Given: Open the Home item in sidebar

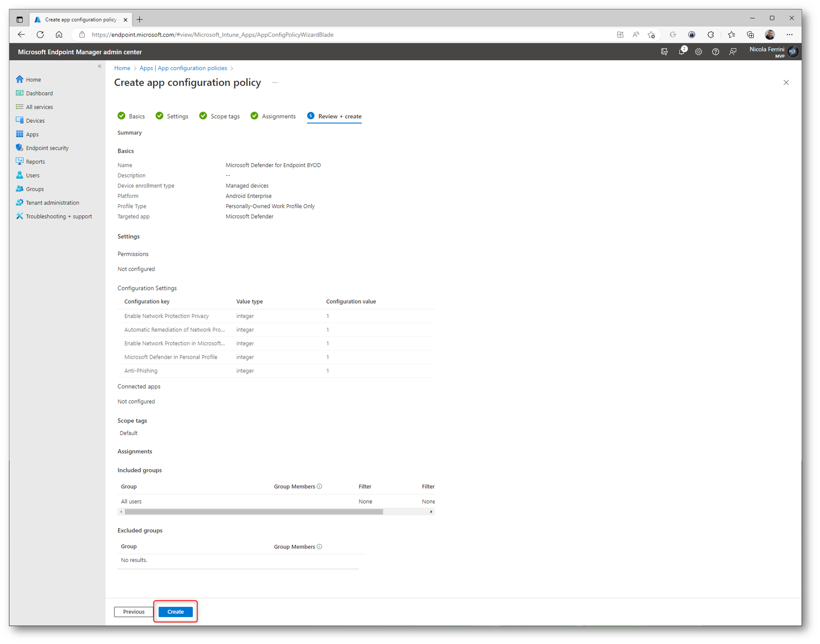Looking at the screenshot, I should click(x=33, y=79).
